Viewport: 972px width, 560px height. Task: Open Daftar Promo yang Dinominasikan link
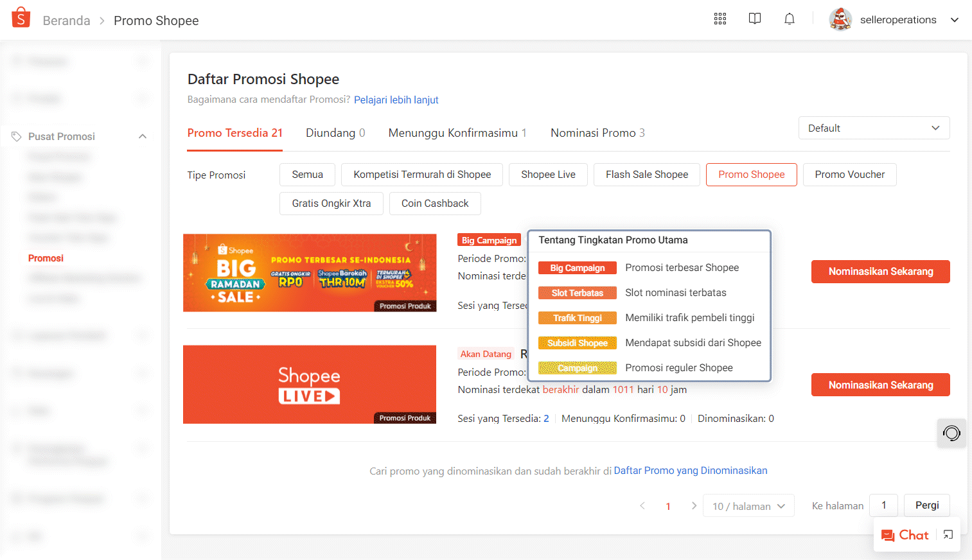(691, 471)
